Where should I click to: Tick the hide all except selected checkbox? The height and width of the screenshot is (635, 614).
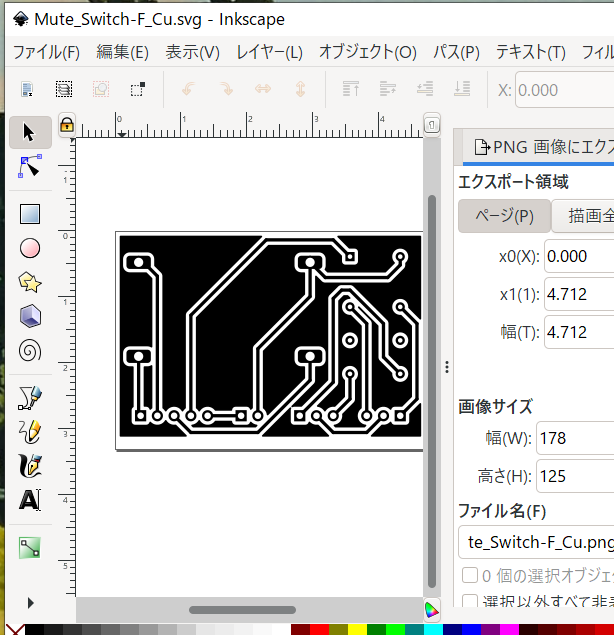pyautogui.click(x=470, y=601)
